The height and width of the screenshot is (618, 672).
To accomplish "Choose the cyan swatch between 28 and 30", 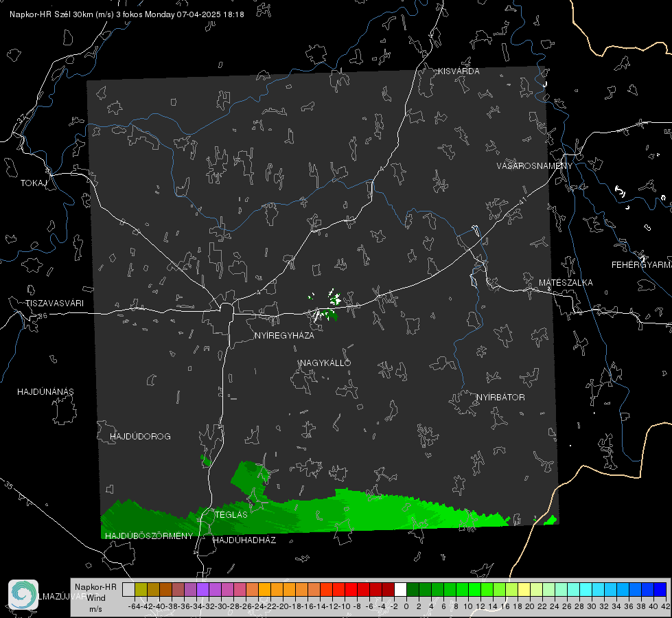I will click(586, 590).
